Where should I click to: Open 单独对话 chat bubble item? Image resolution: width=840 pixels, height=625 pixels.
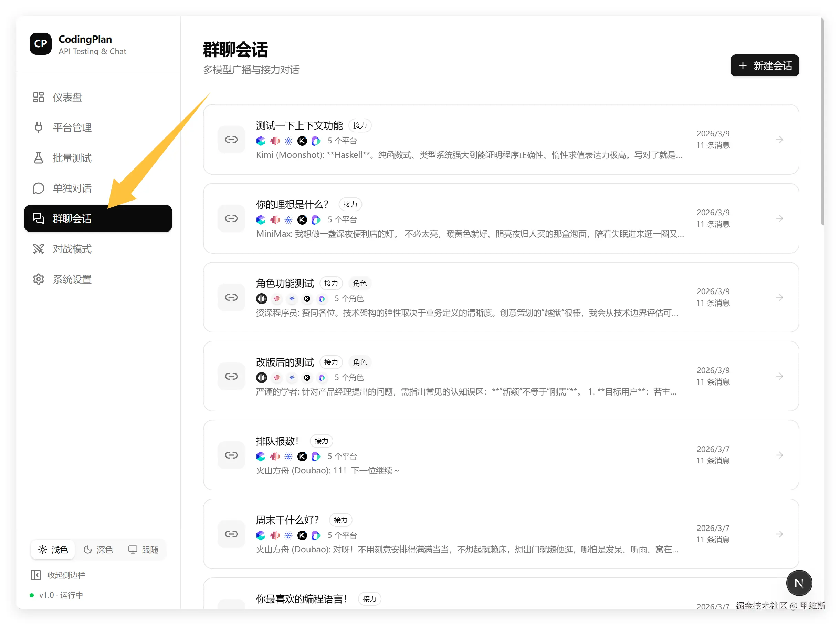(x=72, y=188)
